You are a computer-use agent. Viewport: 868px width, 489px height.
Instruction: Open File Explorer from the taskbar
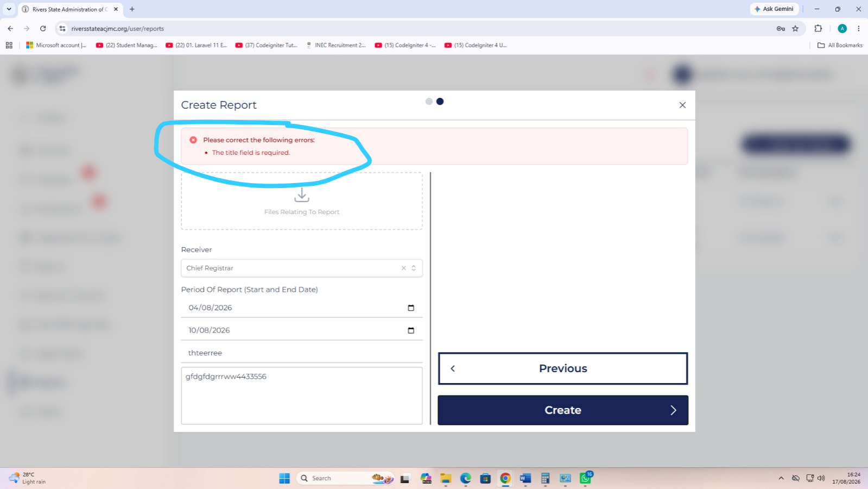click(x=446, y=478)
